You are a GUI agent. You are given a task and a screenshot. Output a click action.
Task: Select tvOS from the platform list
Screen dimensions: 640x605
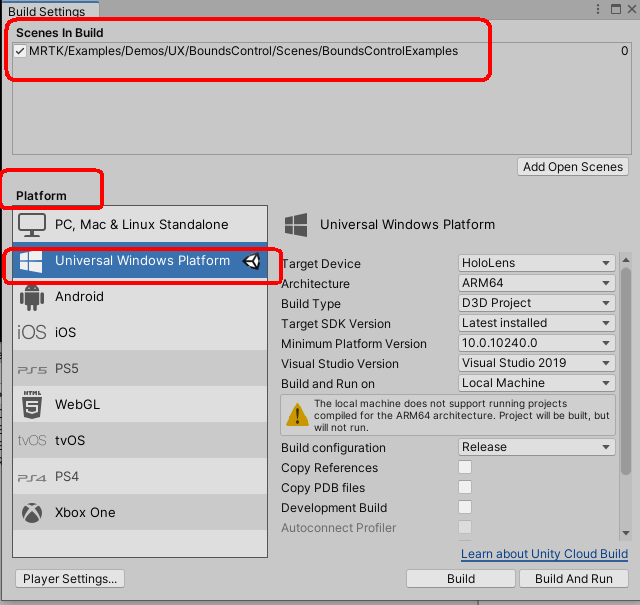(140, 440)
